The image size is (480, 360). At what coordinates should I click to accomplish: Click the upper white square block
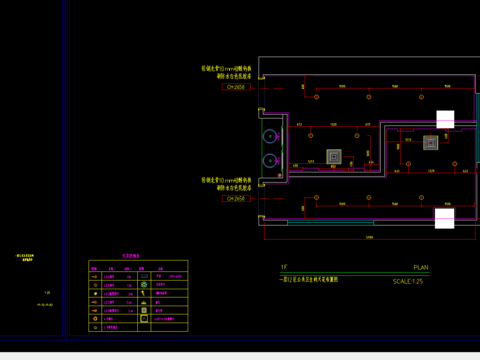tap(445, 119)
